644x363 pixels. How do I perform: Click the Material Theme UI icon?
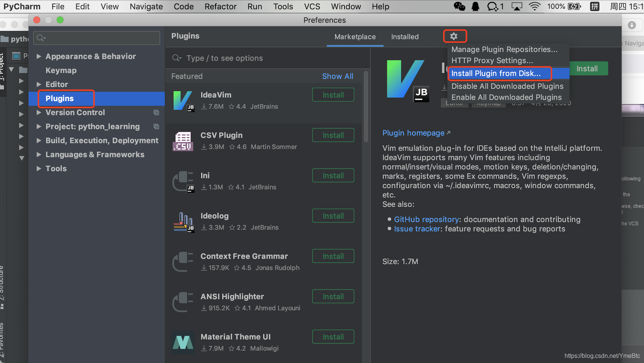183,342
